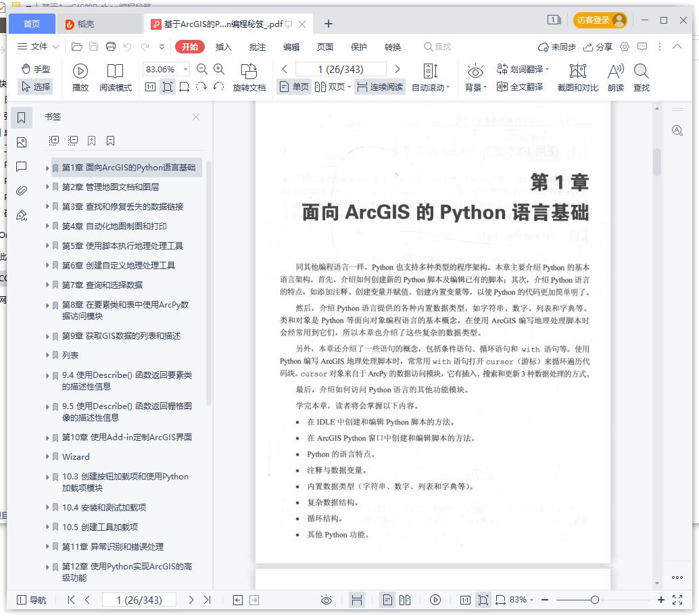Viewport: 699px width, 616px height.
Task: Switch to the Insert ribbon tab
Action: [x=223, y=47]
